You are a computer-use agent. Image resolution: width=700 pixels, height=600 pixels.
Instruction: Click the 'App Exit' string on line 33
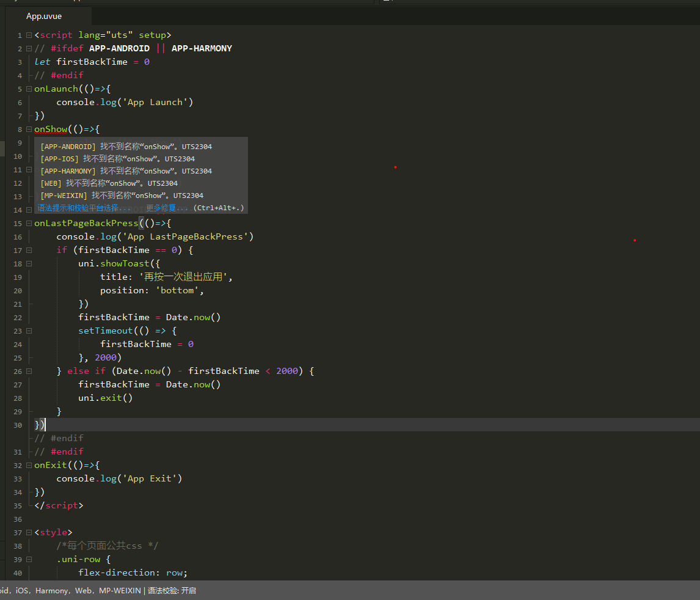(x=150, y=478)
